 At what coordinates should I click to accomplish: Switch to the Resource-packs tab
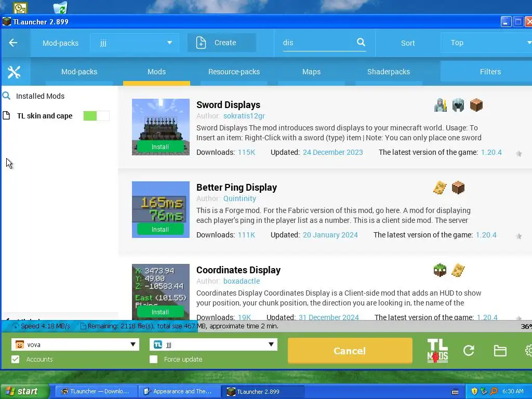tap(234, 72)
